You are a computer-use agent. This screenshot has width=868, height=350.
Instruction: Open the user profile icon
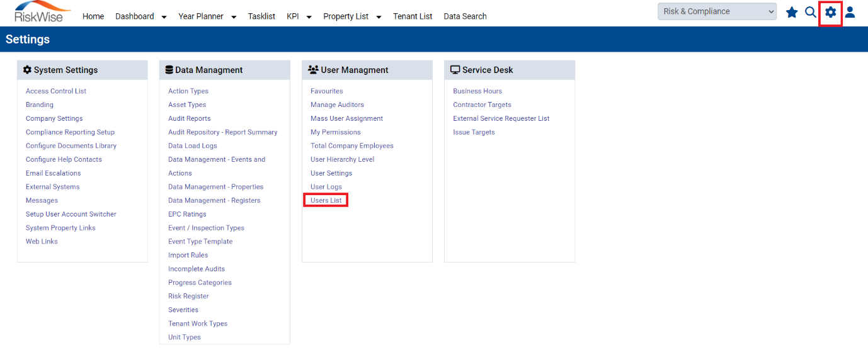click(850, 12)
